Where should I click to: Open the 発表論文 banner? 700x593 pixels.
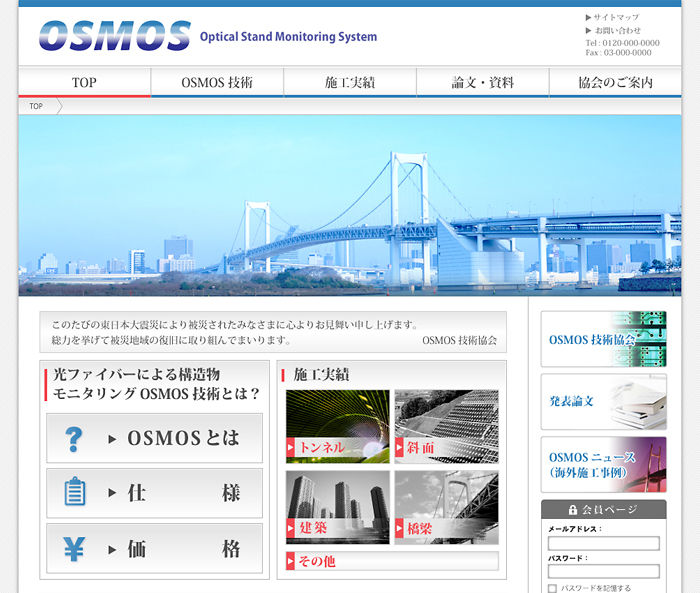coord(604,402)
